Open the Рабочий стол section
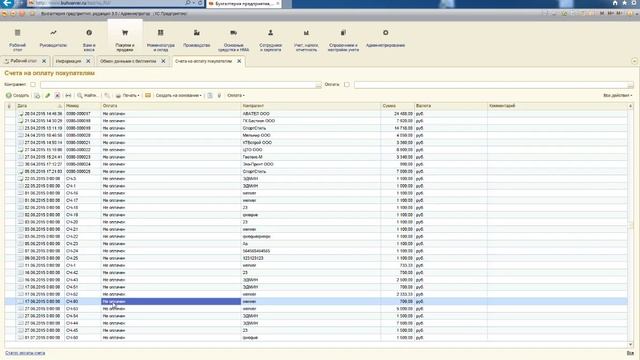Screen dimensions: 640x360 click(x=17, y=40)
